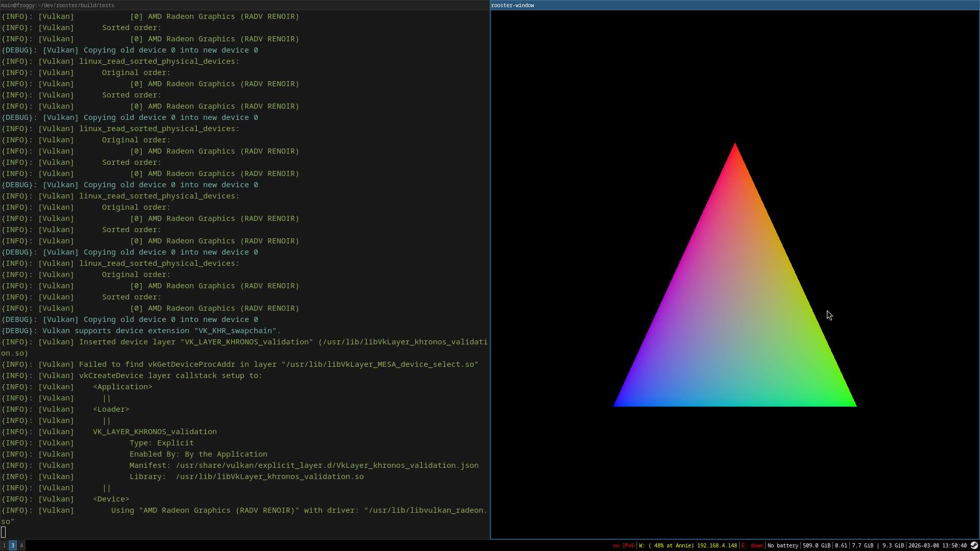Image resolution: width=980 pixels, height=551 pixels.
Task: Click the 'E: down' ethernet status
Action: pos(752,545)
